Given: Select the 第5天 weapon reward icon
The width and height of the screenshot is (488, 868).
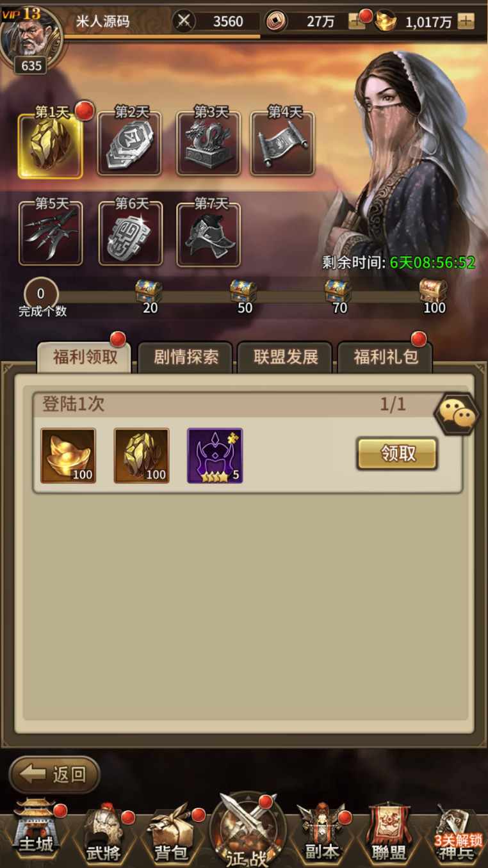Looking at the screenshot, I should pyautogui.click(x=51, y=234).
